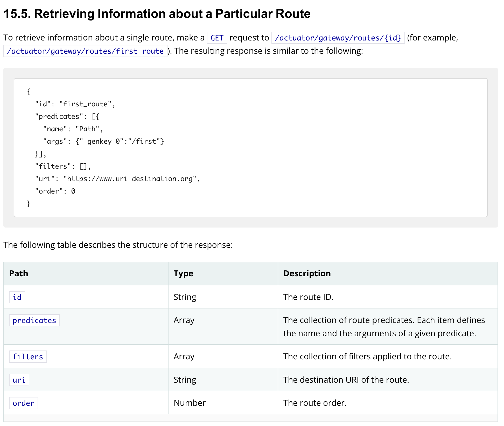Click the section heading 'Retrieving Information about a Particular Route'
504x426 pixels.
[157, 14]
